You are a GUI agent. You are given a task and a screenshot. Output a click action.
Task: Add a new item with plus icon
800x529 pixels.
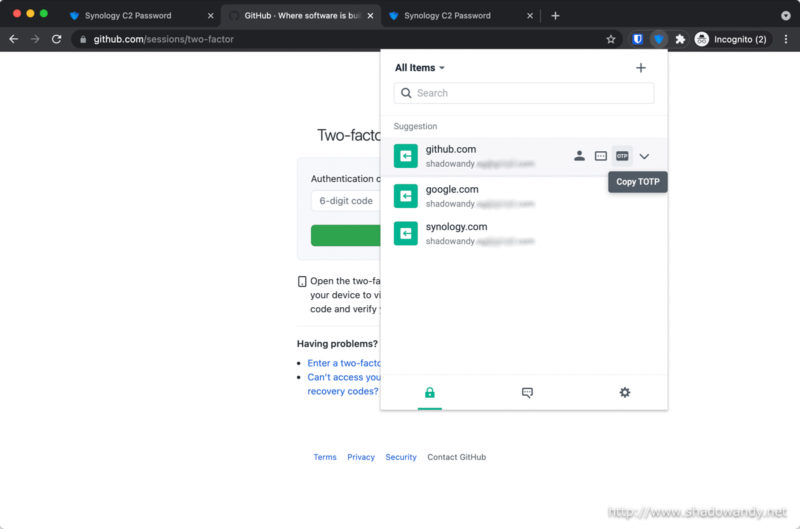pyautogui.click(x=641, y=68)
